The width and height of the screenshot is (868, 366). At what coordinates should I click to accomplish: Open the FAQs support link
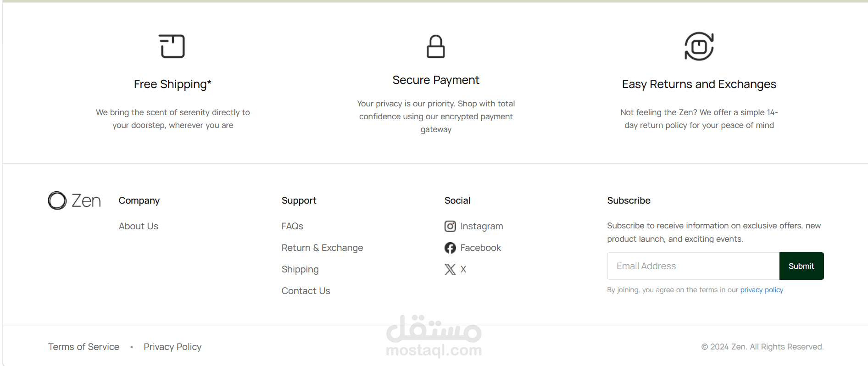pos(292,226)
